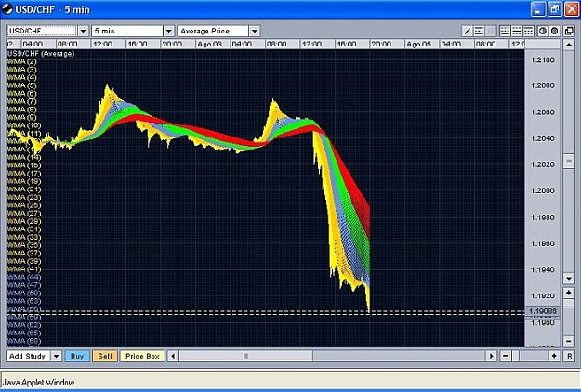581x392 pixels.
Task: Select the WMA (8) legend entry
Action: click(22, 110)
